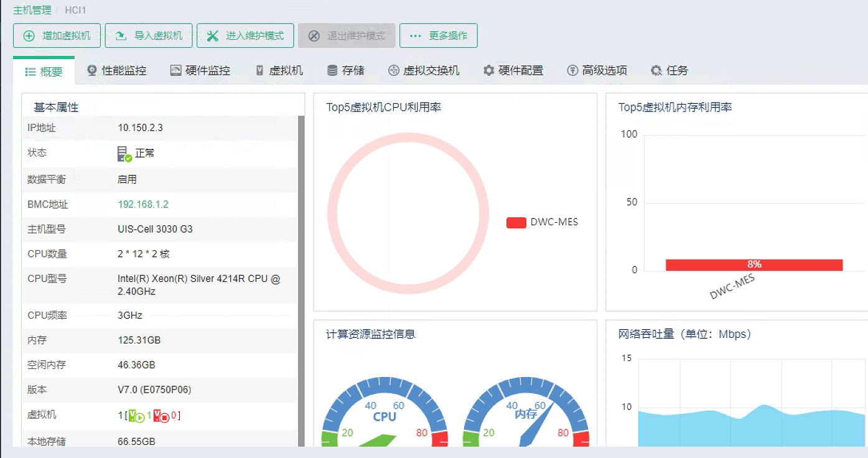Select HCI1 in the breadcrumb
Screen dimensions: 868x458
click(x=75, y=11)
